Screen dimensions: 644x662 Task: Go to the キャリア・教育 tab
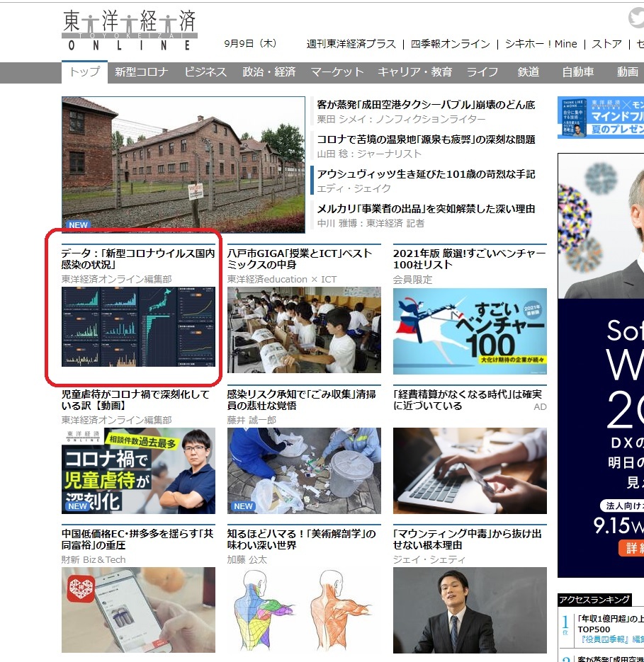pyautogui.click(x=414, y=72)
